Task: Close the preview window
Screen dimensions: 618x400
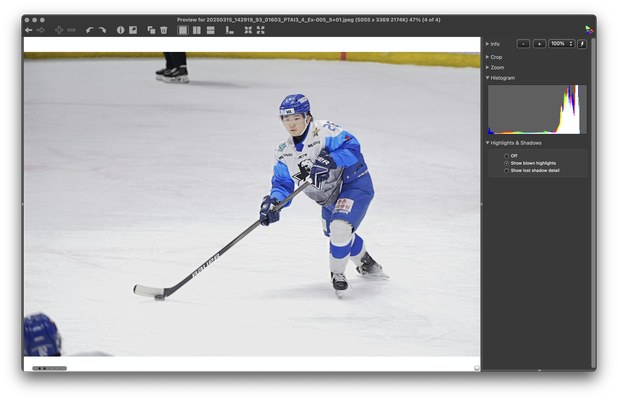Action: pos(27,20)
